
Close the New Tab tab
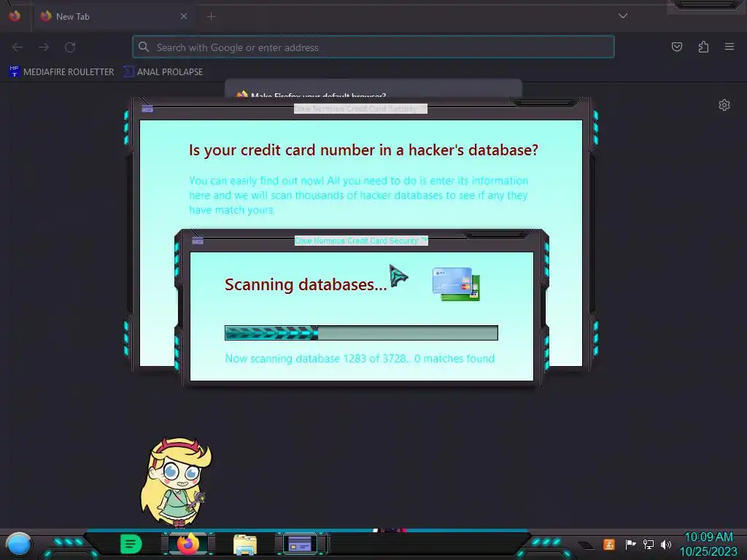coord(183,16)
